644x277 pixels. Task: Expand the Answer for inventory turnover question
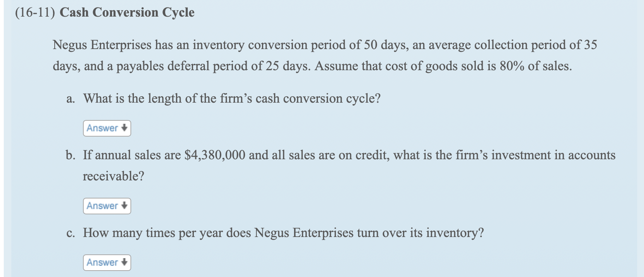107,262
